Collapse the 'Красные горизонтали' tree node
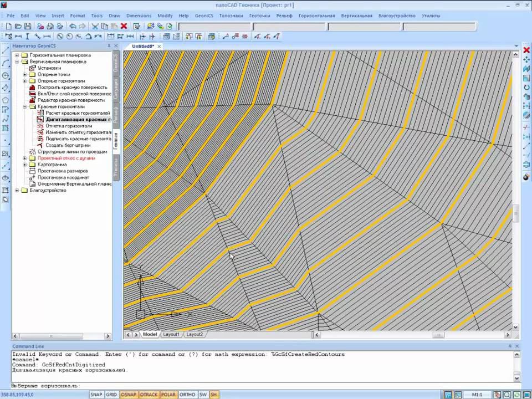This screenshot has width=532, height=399. (24, 106)
